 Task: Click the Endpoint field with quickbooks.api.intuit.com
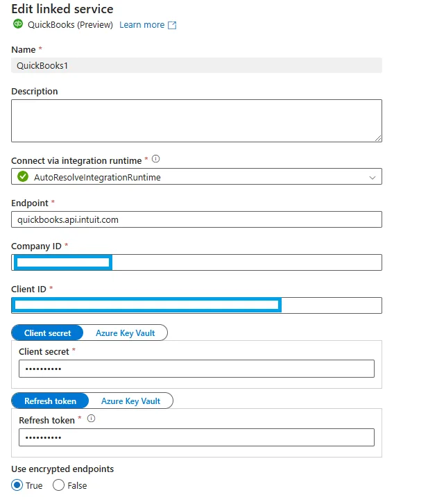pos(196,219)
